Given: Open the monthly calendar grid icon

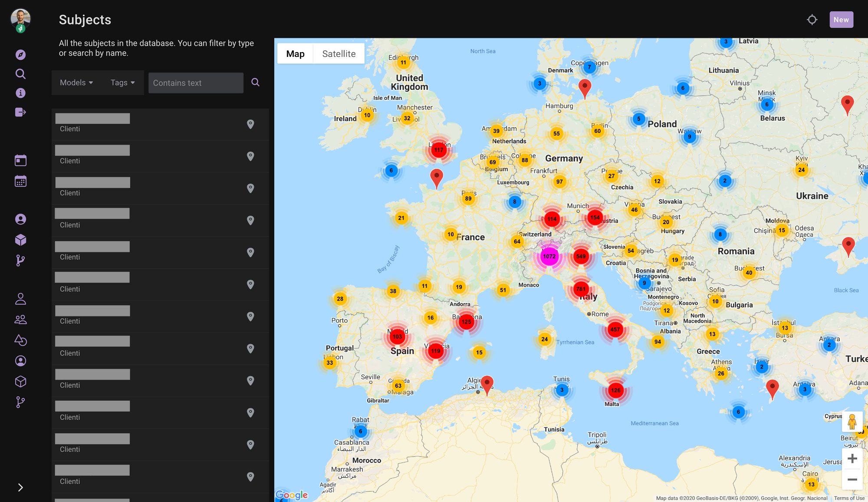Looking at the screenshot, I should point(20,181).
